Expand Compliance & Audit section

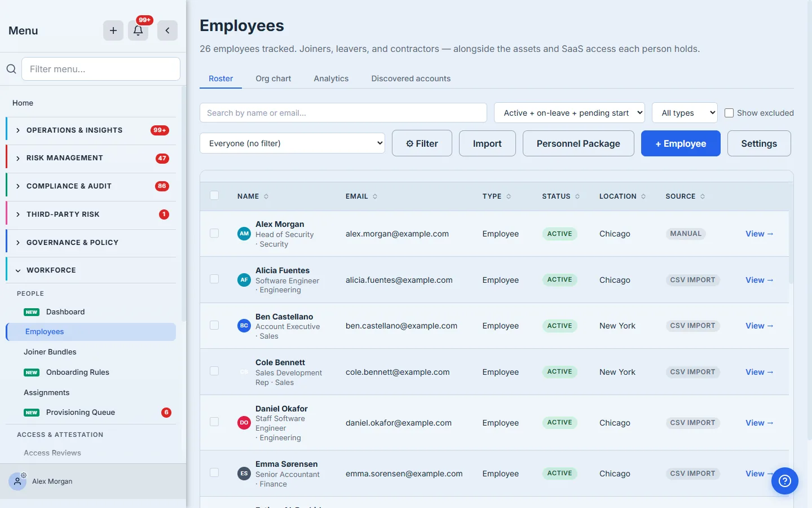click(x=91, y=186)
